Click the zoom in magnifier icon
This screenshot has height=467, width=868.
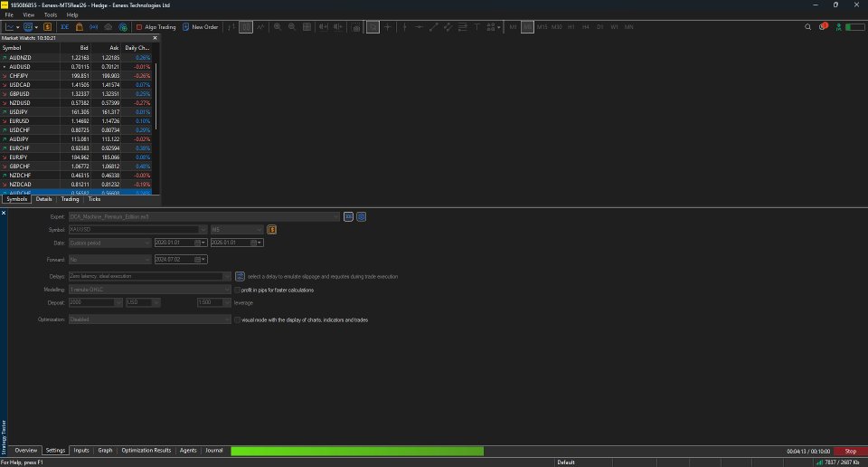pyautogui.click(x=278, y=26)
